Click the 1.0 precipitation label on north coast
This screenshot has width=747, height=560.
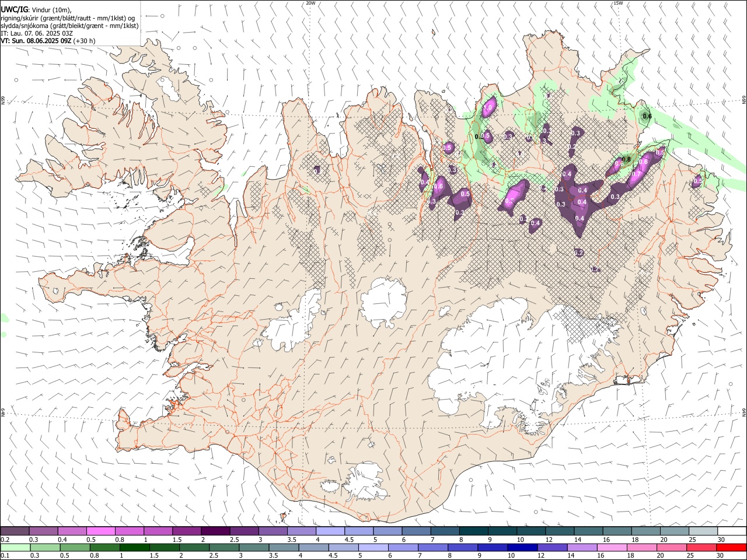[488, 107]
